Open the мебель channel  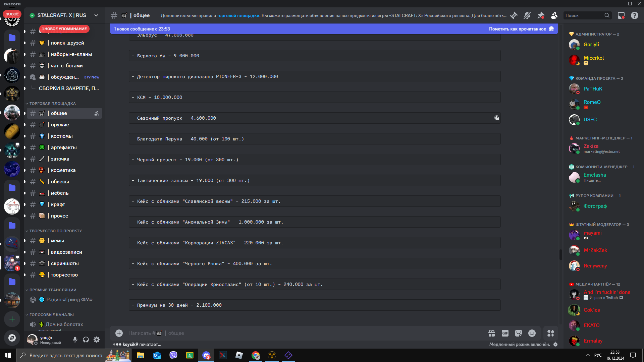[x=64, y=193]
